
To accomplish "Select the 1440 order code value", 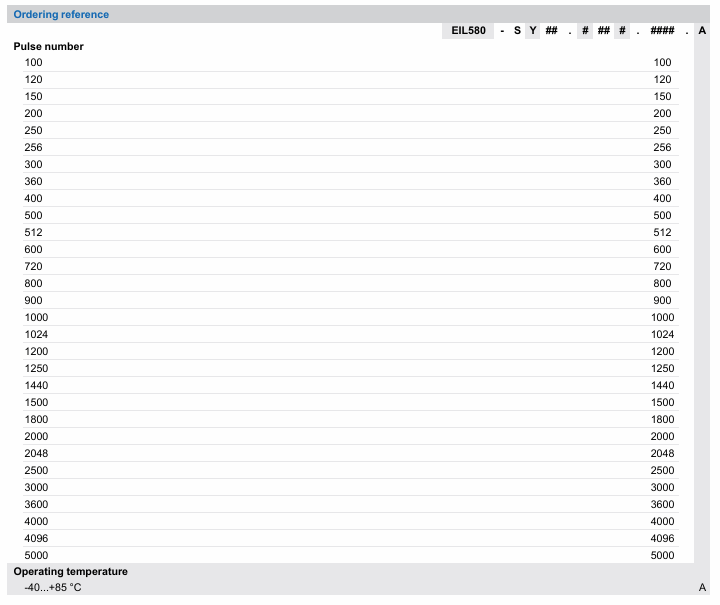I will [x=662, y=386].
